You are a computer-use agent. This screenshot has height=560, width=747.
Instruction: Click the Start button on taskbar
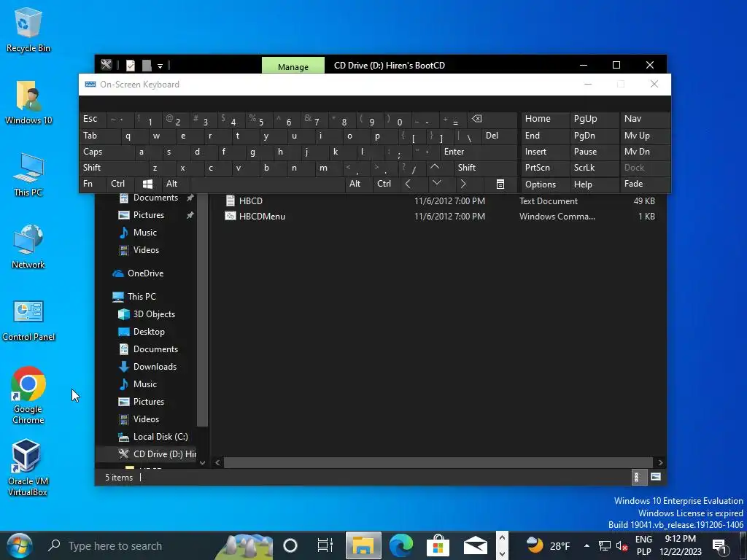point(20,545)
